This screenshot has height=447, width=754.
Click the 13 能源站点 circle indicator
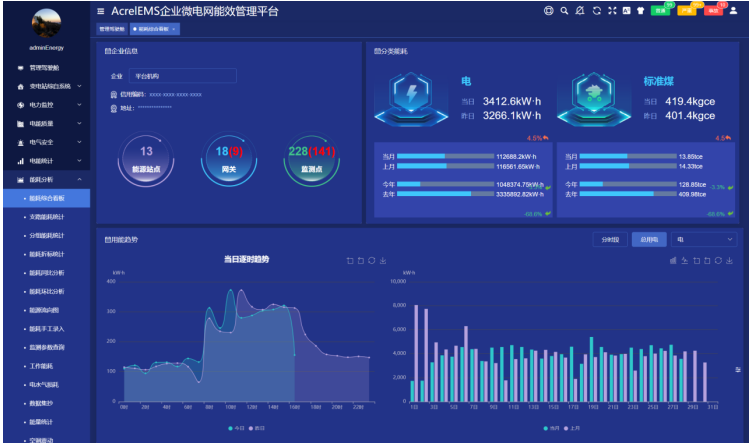pyautogui.click(x=146, y=159)
